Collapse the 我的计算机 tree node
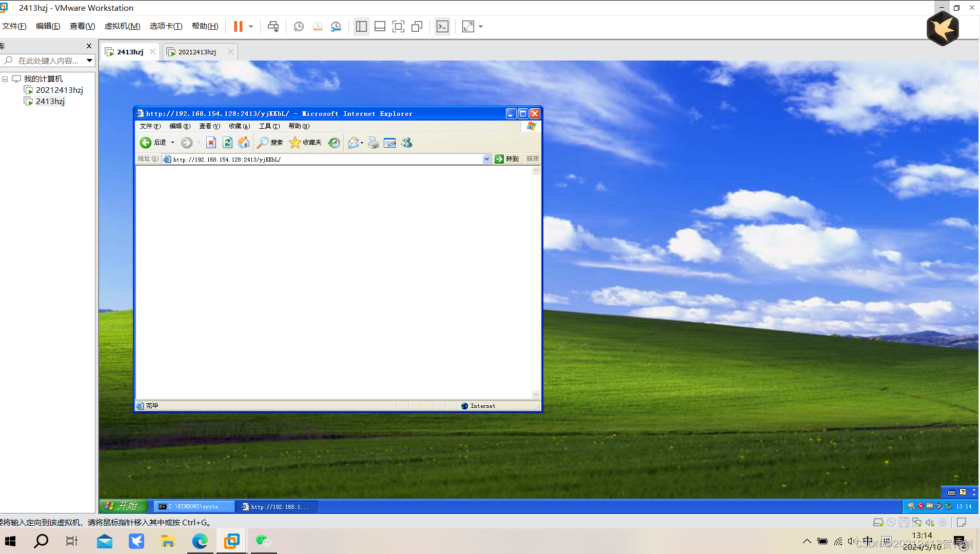The image size is (980, 554). coord(5,79)
